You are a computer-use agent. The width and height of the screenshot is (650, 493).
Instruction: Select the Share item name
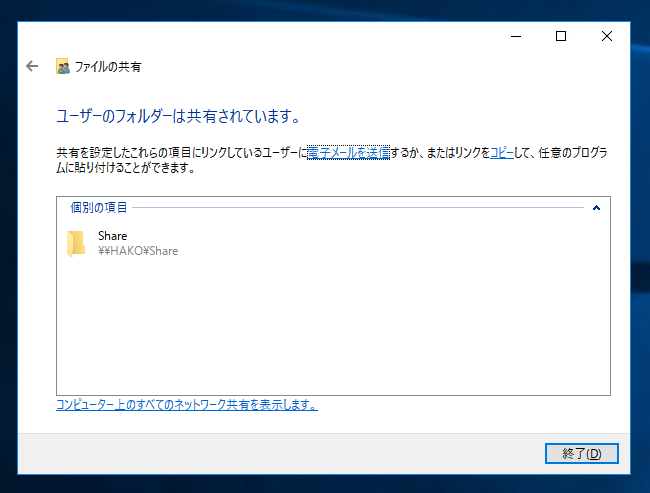pos(112,236)
